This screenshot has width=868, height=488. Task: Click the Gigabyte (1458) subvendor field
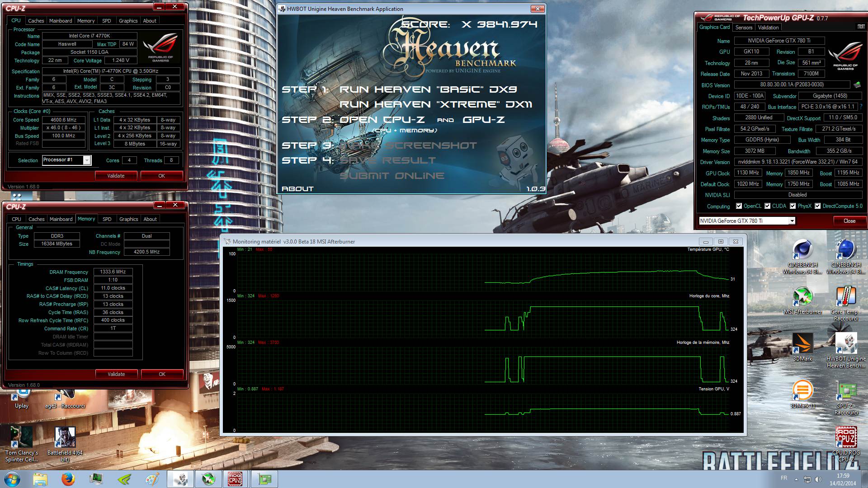(830, 96)
